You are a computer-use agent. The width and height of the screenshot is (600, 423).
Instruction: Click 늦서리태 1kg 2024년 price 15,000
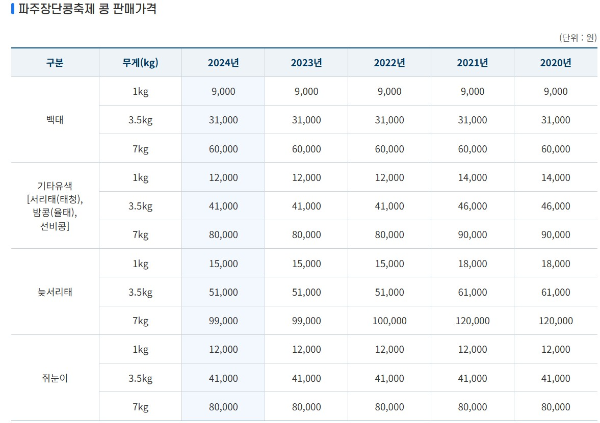click(x=223, y=263)
